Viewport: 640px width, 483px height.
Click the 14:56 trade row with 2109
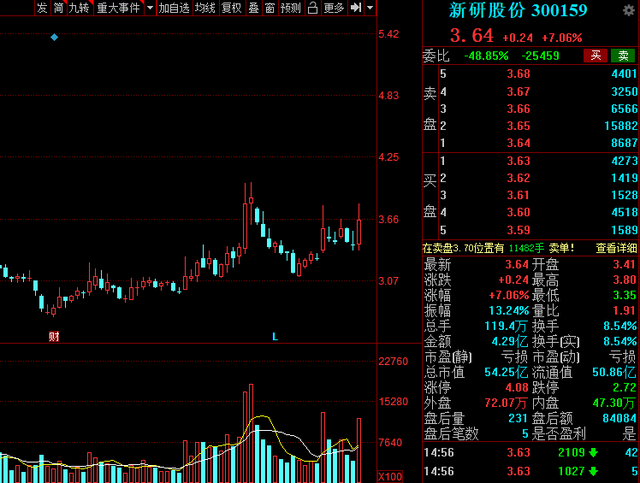point(531,452)
